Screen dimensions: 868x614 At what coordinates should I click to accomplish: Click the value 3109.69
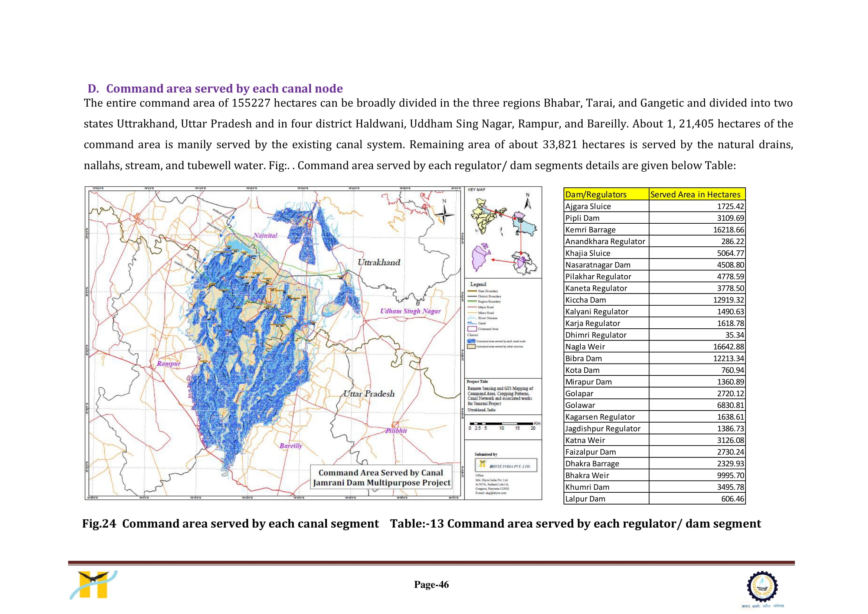(x=730, y=218)
